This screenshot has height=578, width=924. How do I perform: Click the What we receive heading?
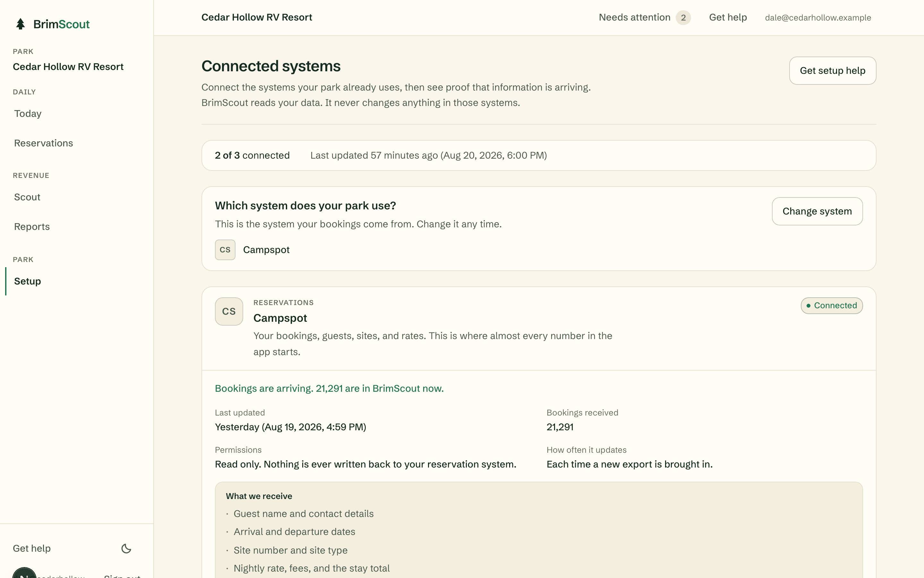click(x=259, y=496)
